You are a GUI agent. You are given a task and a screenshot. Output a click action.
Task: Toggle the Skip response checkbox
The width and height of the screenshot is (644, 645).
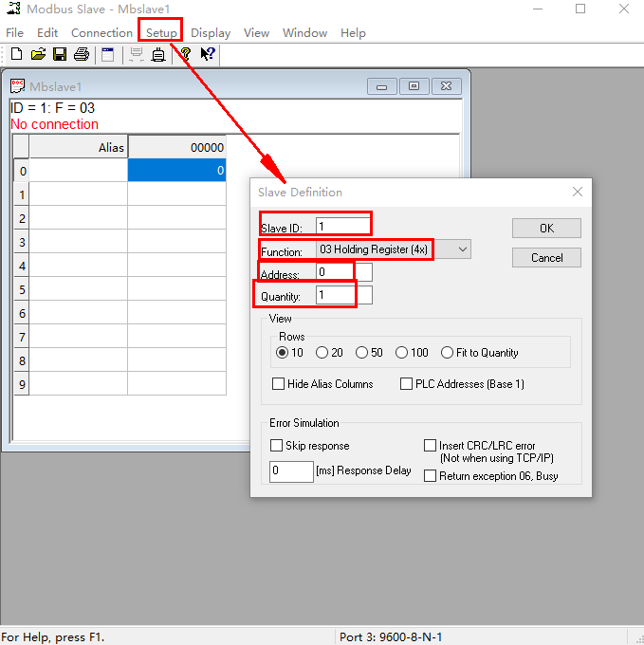[x=277, y=446]
